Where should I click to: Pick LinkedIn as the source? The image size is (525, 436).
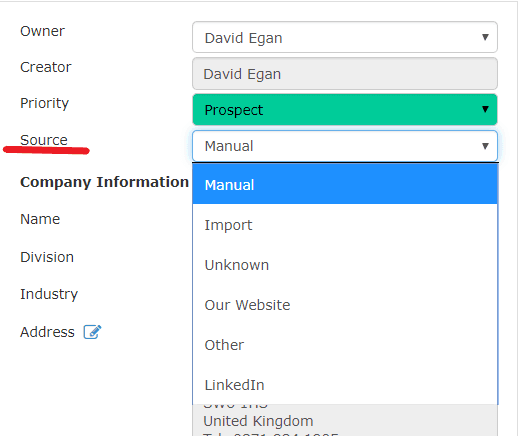tap(345, 384)
